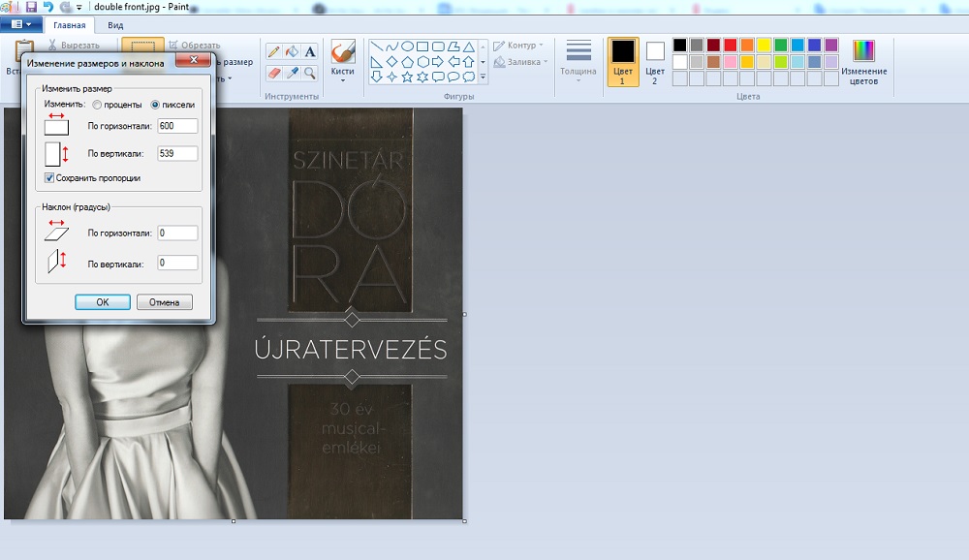Activate the Цвет 2 color slot
This screenshot has width=969, height=560.
tap(655, 62)
